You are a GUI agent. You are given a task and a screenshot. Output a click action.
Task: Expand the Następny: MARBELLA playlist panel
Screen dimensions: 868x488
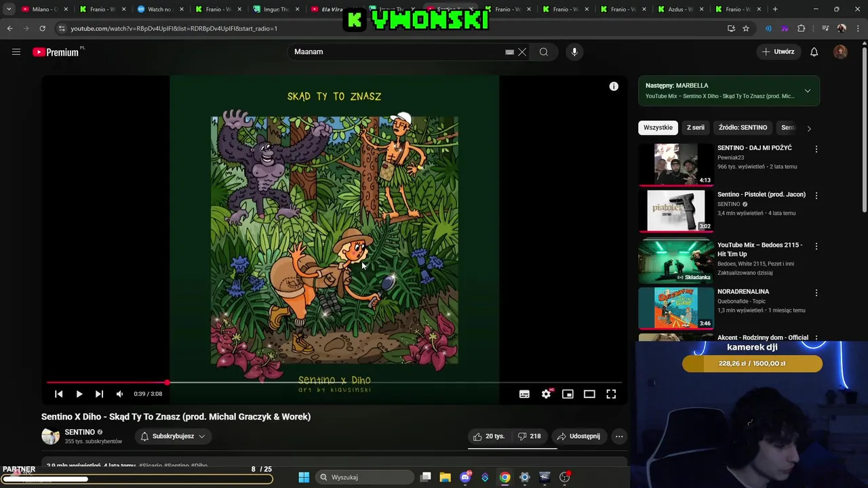coord(808,91)
